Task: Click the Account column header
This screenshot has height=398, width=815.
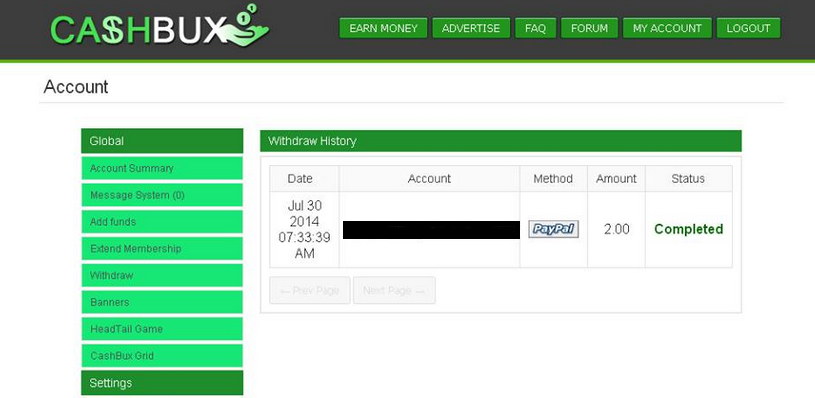Action: 429,179
